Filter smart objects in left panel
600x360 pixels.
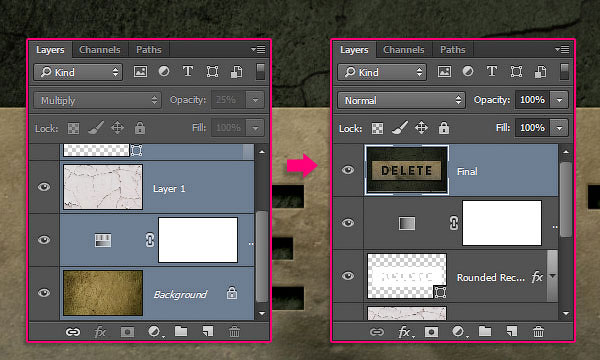[236, 72]
